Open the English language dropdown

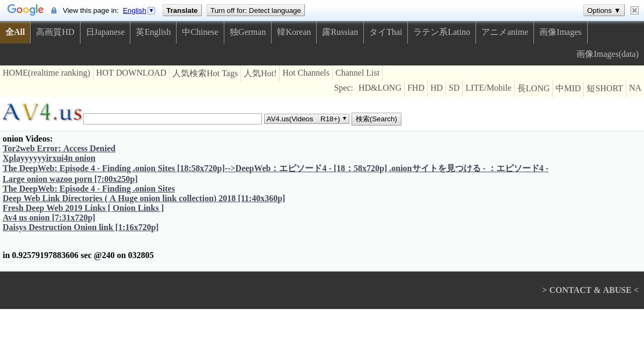tap(138, 10)
